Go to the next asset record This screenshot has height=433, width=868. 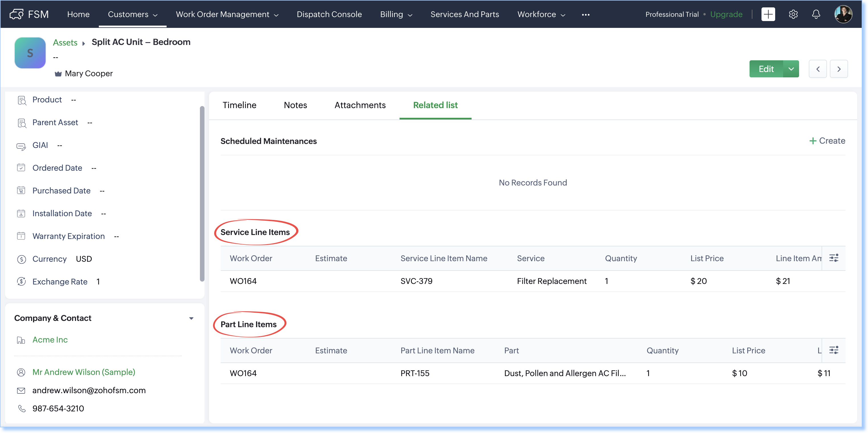point(839,69)
